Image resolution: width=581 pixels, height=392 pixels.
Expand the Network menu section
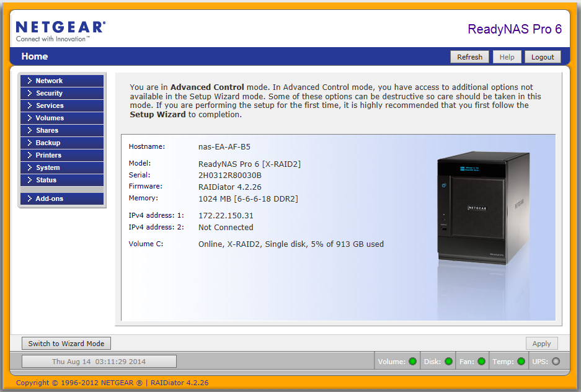tap(62, 81)
